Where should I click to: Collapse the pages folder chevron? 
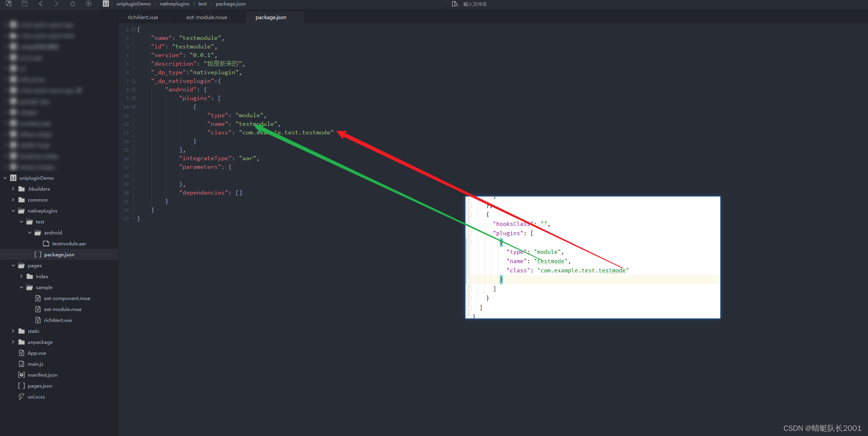click(13, 265)
